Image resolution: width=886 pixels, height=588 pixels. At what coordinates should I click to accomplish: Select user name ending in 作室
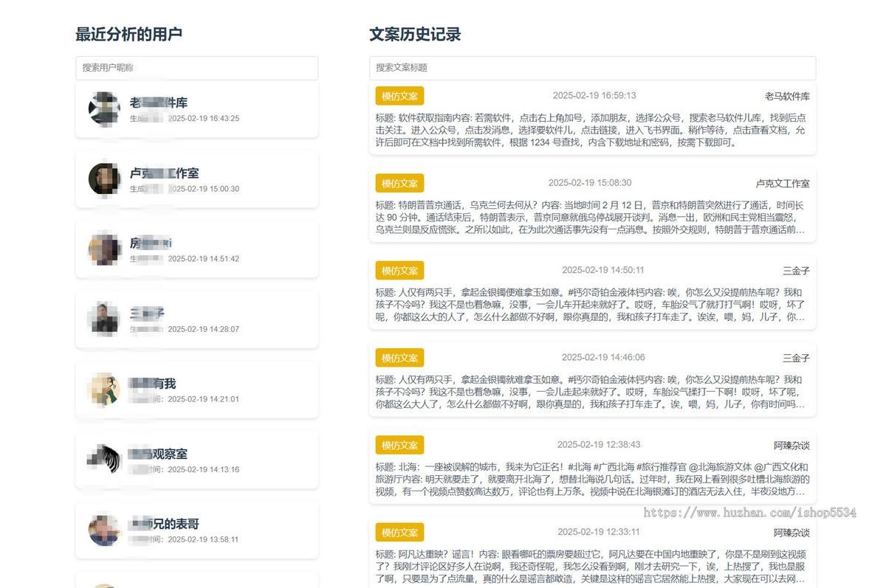click(x=164, y=173)
